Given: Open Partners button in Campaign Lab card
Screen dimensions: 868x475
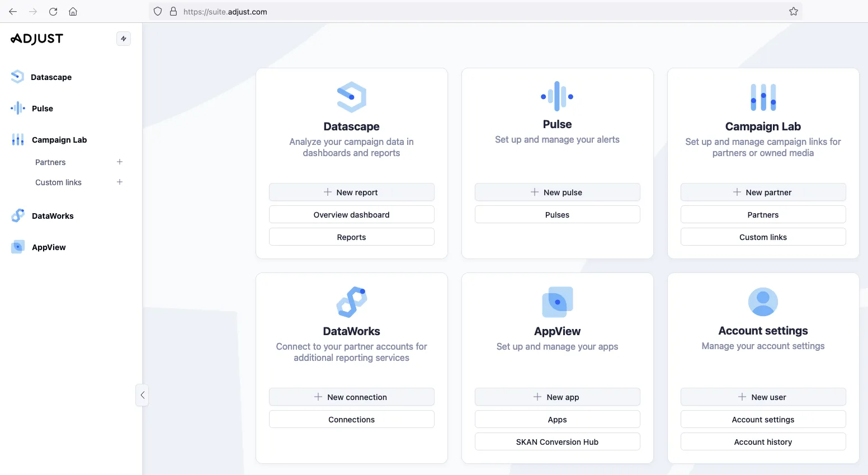Looking at the screenshot, I should point(763,214).
